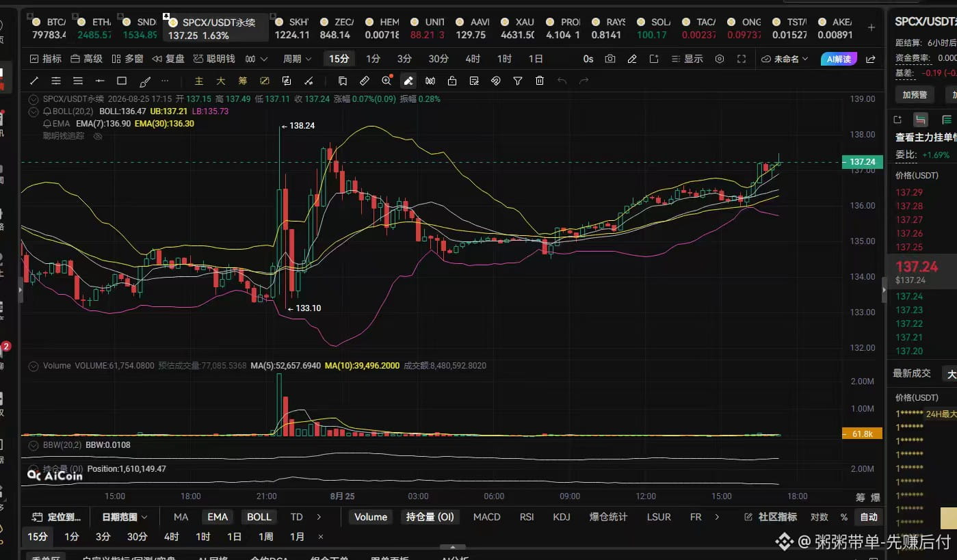The height and width of the screenshot is (560, 957).
Task: Select the brush drawing tool
Action: 144,81
